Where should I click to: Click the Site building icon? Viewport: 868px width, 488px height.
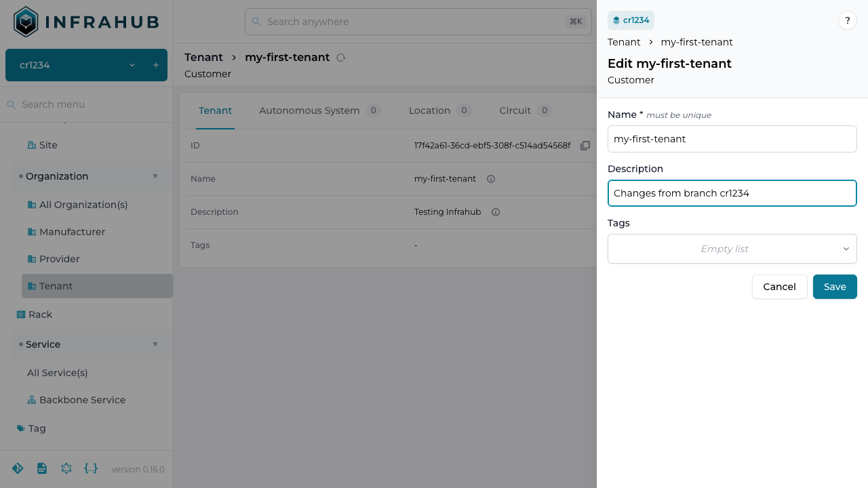[31, 145]
